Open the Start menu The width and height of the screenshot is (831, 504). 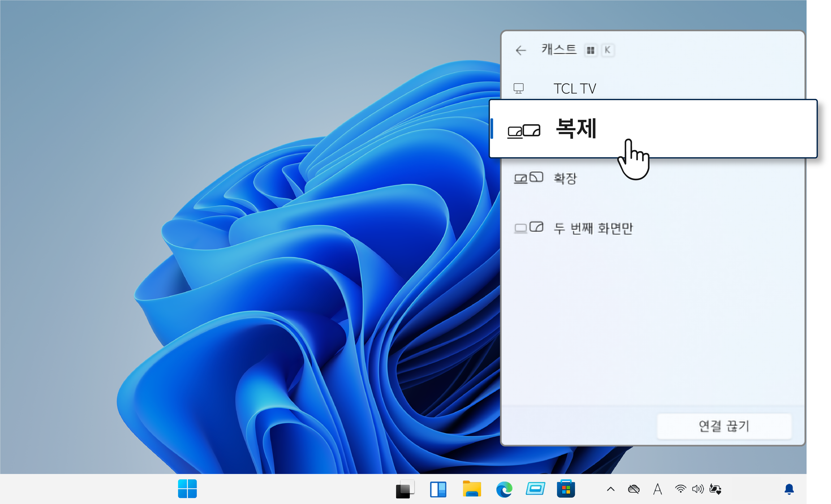[x=187, y=489]
